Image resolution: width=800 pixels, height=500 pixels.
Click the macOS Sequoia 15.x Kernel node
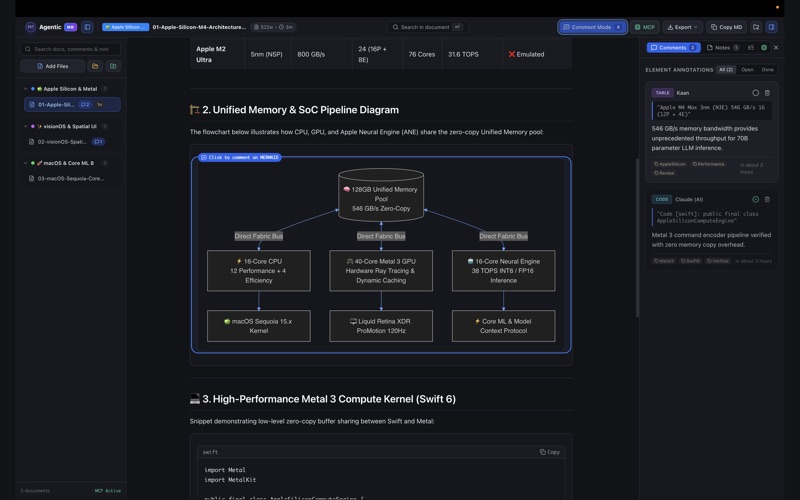pyautogui.click(x=259, y=326)
